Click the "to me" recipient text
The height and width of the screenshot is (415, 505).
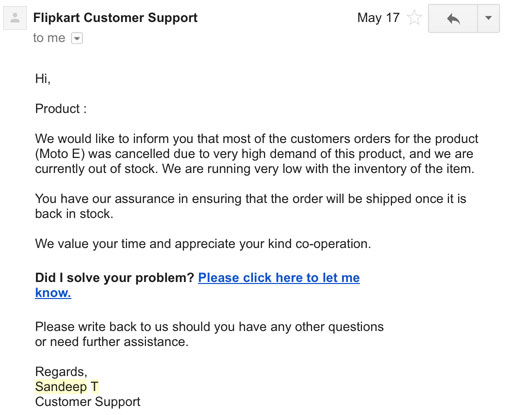coord(49,38)
